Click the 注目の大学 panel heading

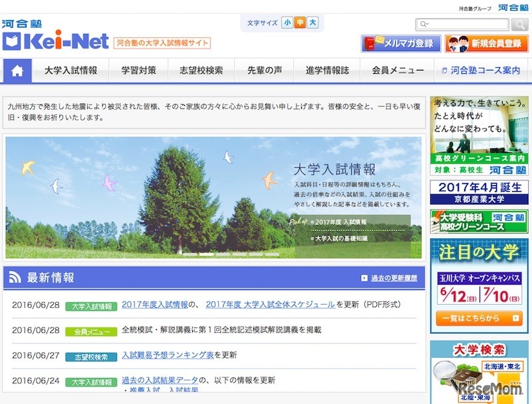point(479,252)
